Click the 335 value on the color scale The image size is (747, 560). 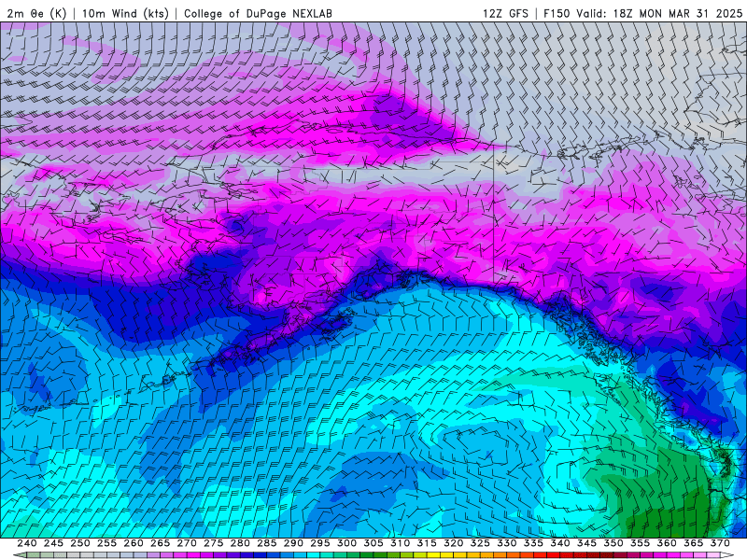533,543
